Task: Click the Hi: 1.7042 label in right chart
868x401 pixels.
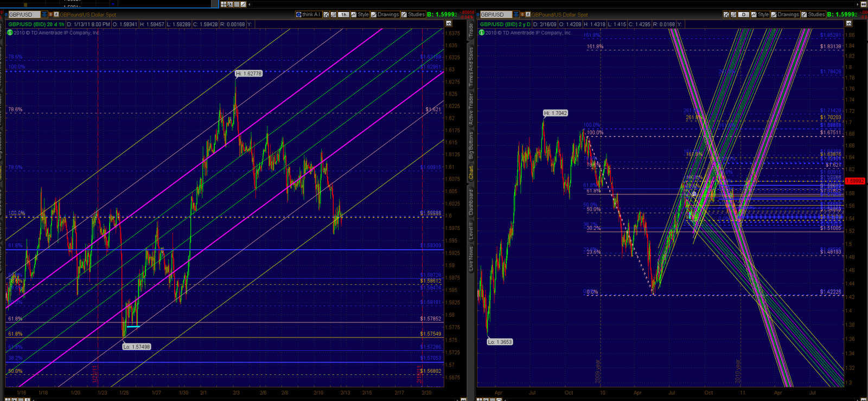Action: (x=556, y=113)
